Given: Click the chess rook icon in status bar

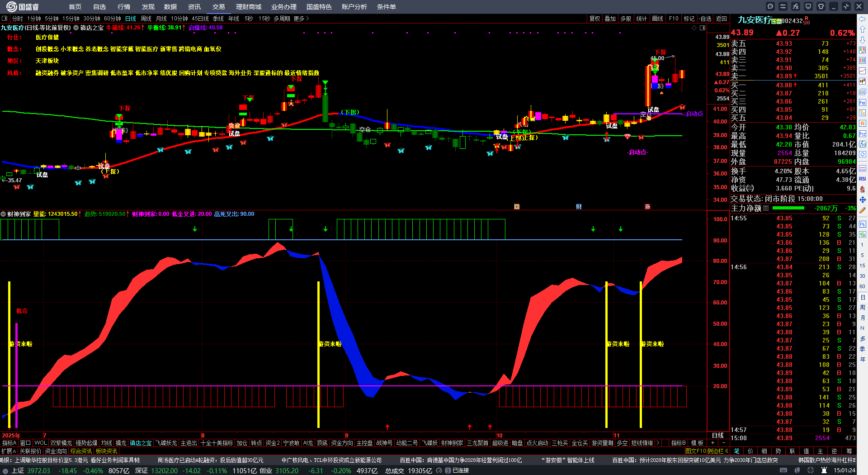Looking at the screenshot, I should [x=824, y=470].
